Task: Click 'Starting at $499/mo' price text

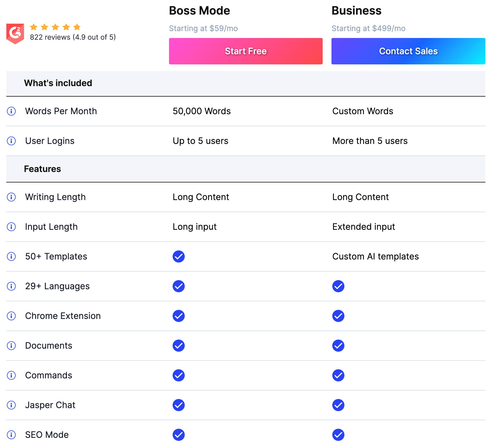Action: (x=368, y=28)
